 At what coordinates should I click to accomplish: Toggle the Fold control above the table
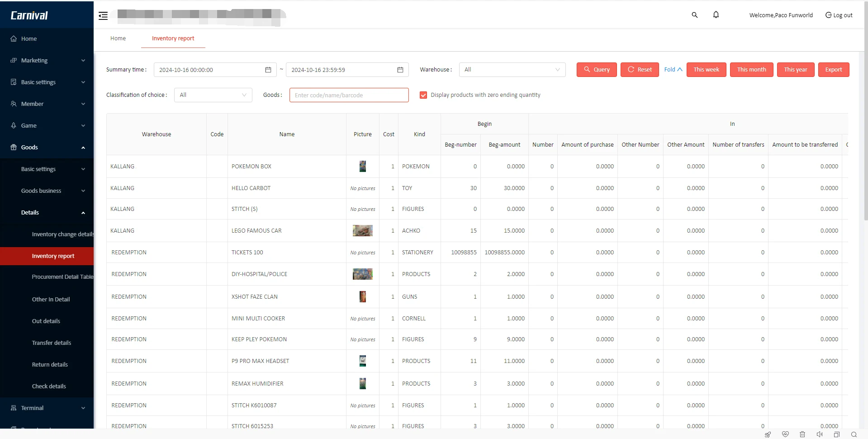673,69
